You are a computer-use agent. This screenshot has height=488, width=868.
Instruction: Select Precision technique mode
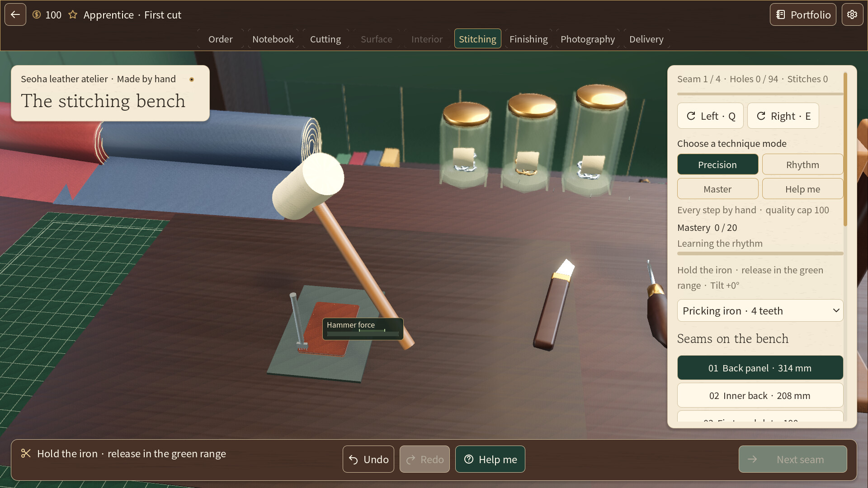tap(717, 164)
